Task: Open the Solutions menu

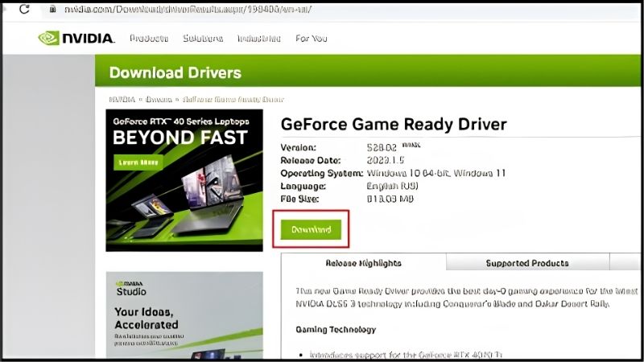Action: tap(203, 38)
